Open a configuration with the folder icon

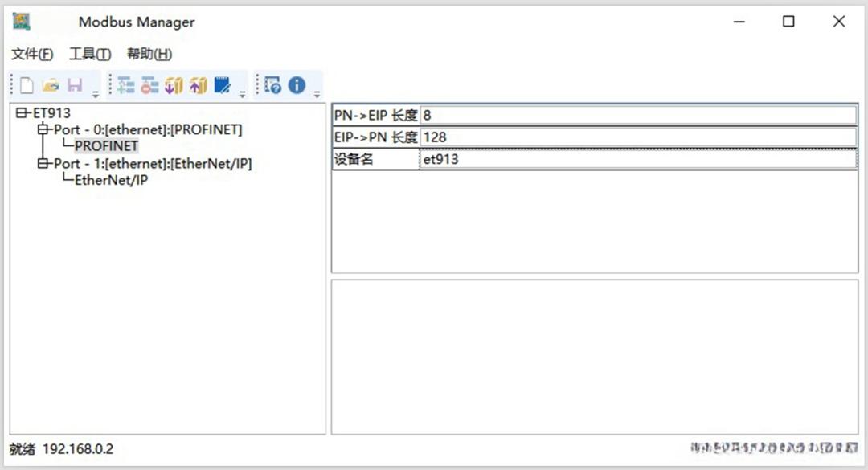tap(51, 85)
